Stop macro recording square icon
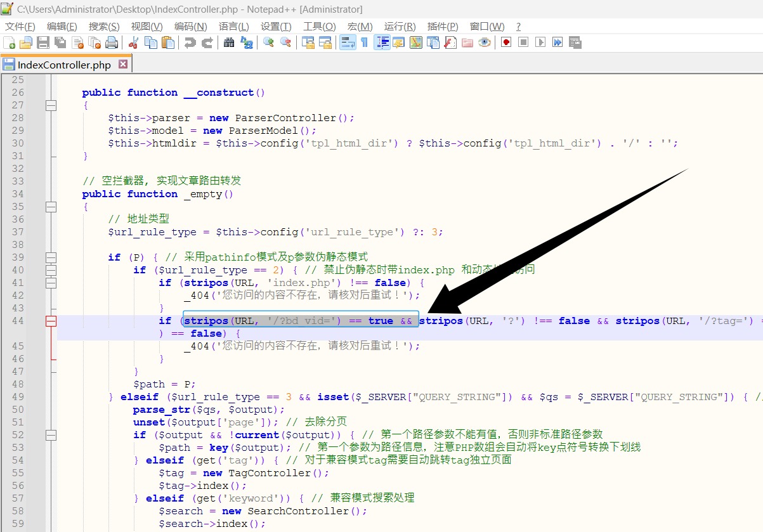 pyautogui.click(x=523, y=42)
